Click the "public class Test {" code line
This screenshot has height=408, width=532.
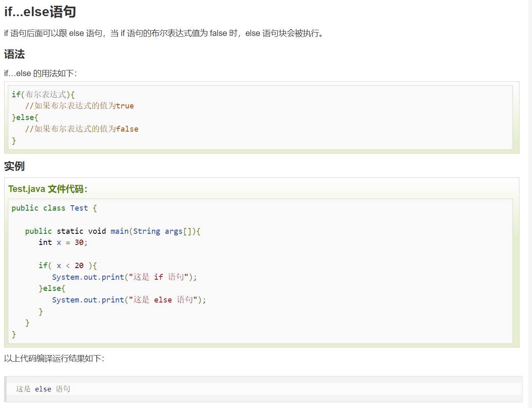[x=54, y=208]
